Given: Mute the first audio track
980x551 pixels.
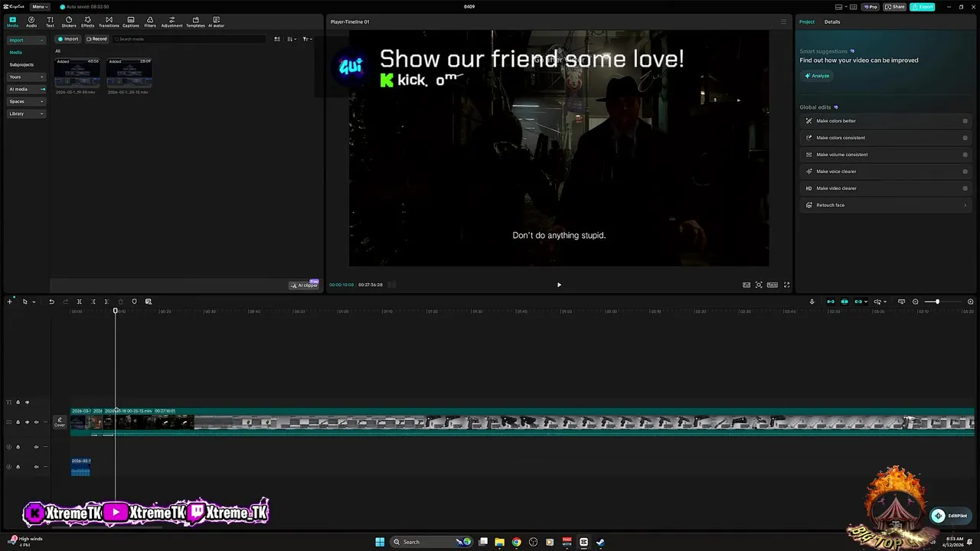Looking at the screenshot, I should click(36, 446).
